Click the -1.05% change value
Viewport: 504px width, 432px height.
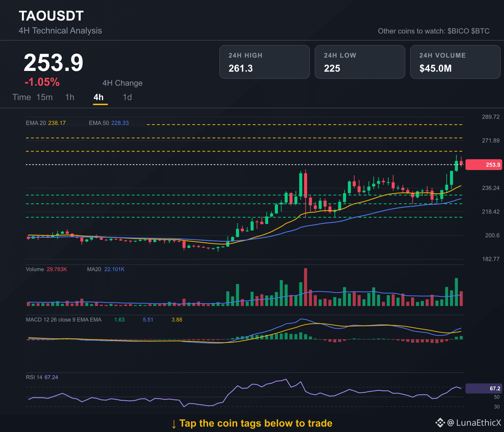click(x=42, y=82)
